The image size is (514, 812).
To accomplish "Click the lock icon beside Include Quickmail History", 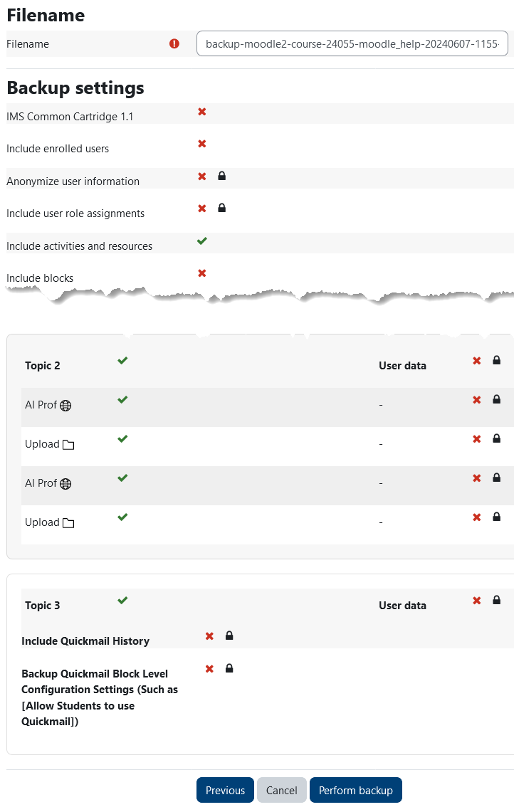I will 229,636.
